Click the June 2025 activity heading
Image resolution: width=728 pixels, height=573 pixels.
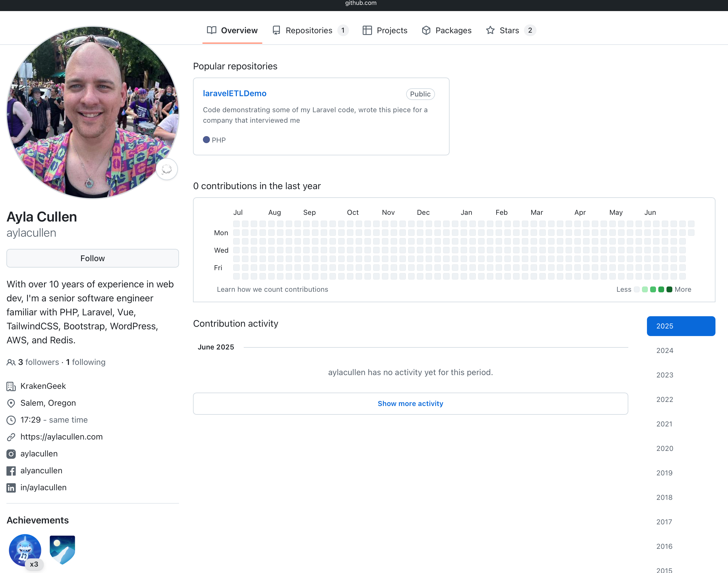216,347
